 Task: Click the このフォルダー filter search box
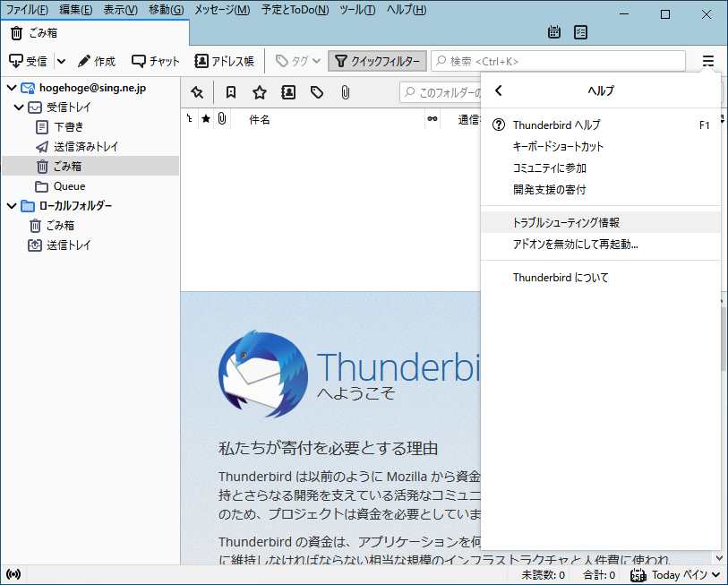441,92
